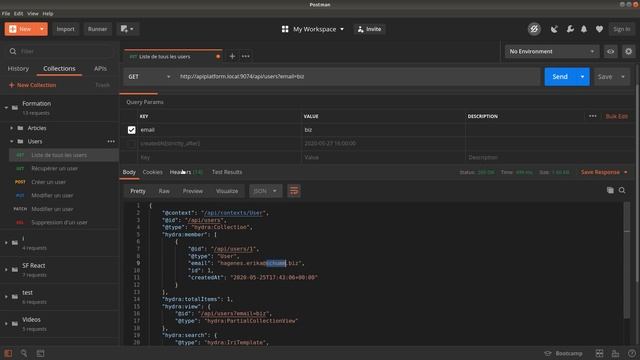Switch to the History tab
Screen dimensions: 640x360
pyautogui.click(x=18, y=69)
